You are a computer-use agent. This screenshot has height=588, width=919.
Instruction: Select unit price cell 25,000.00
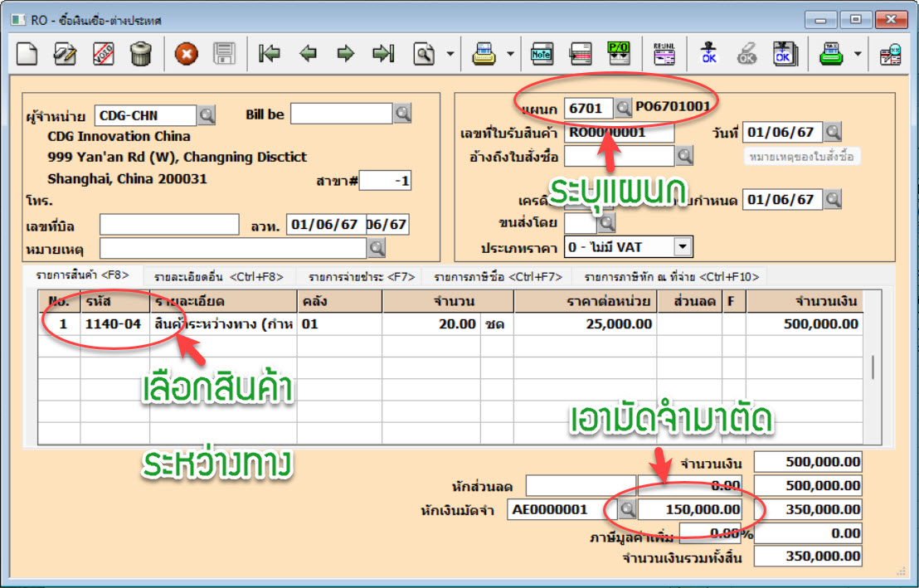pyautogui.click(x=585, y=323)
